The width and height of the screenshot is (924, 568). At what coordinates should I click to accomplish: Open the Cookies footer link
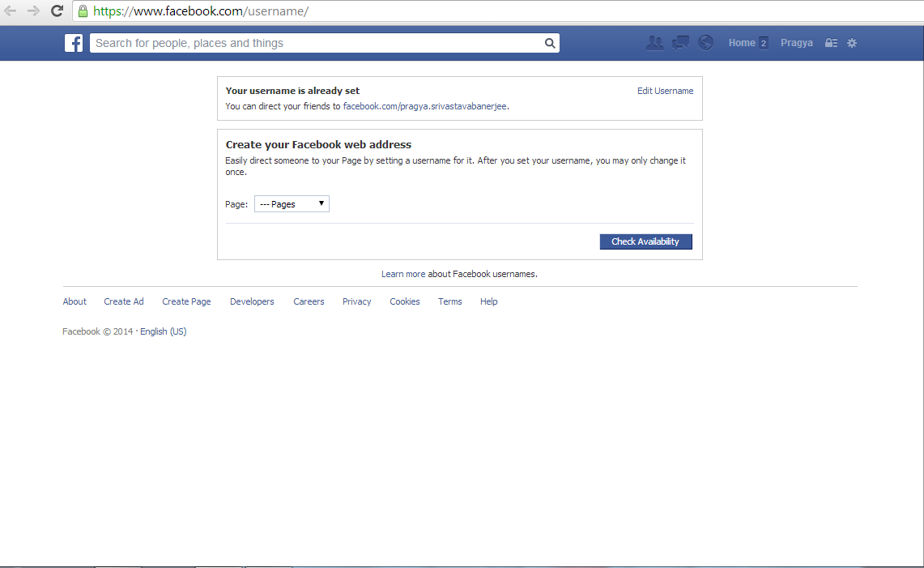(x=405, y=301)
